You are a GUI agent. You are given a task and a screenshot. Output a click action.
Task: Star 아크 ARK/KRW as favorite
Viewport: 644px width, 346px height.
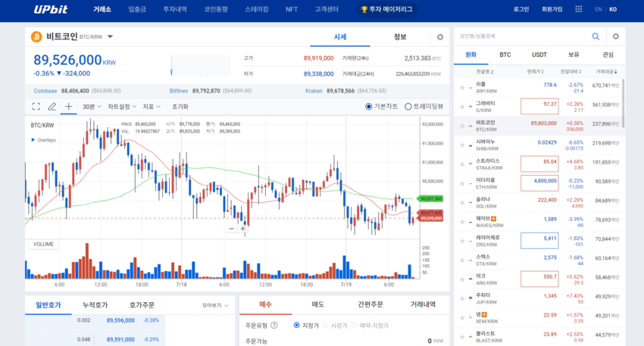pyautogui.click(x=462, y=279)
